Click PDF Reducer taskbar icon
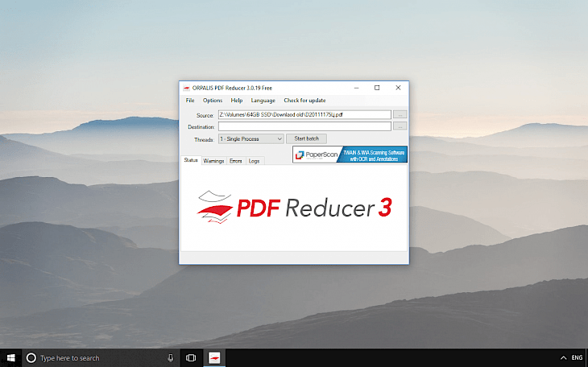 tap(214, 358)
